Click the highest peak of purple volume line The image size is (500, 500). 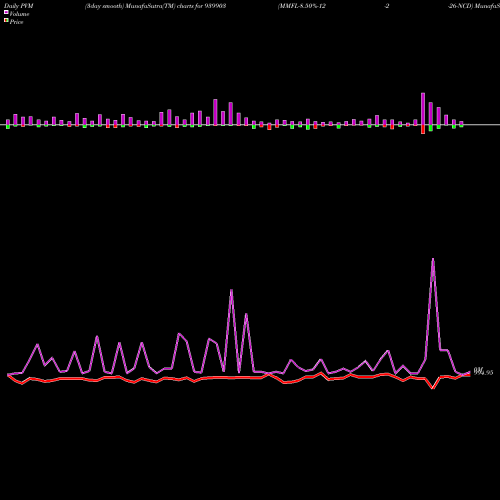[x=433, y=259]
